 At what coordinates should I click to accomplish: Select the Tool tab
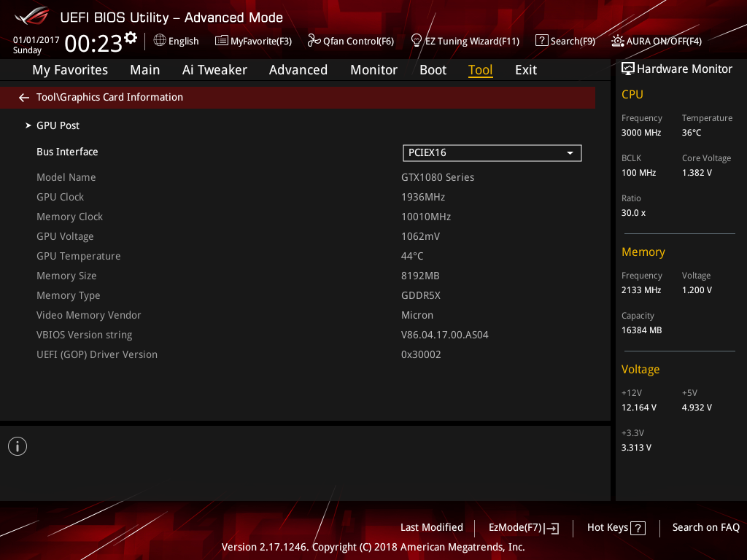pyautogui.click(x=480, y=70)
